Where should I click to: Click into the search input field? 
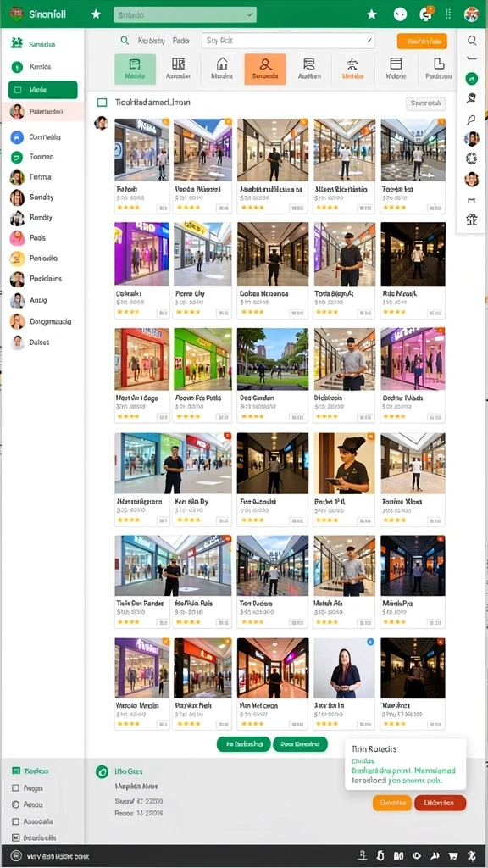coord(288,41)
